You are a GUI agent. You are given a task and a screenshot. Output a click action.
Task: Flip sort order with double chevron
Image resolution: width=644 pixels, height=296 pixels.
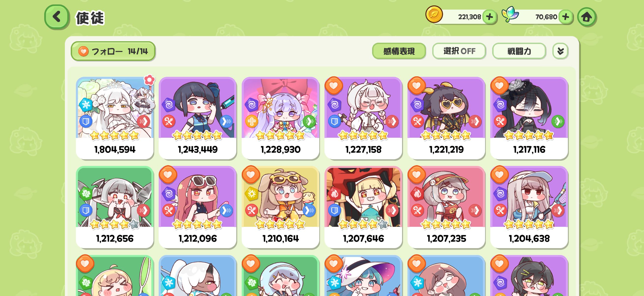(x=560, y=51)
